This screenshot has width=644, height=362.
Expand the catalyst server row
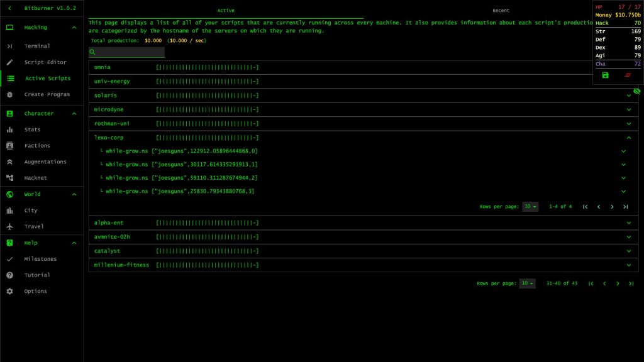(629, 251)
